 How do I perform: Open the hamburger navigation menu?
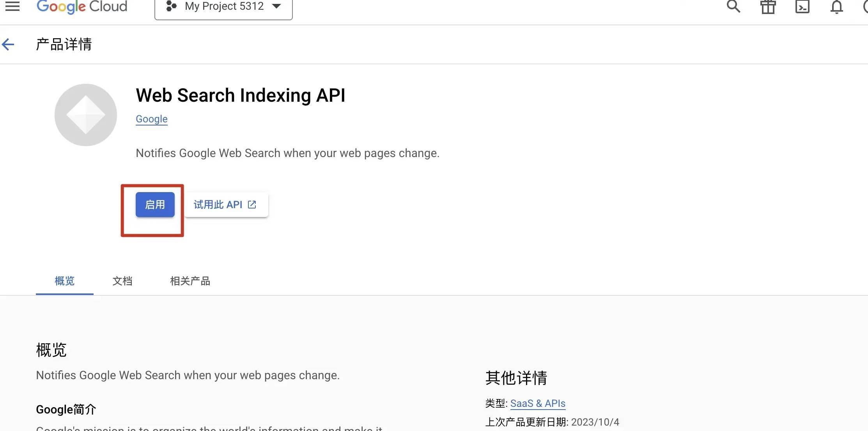(x=12, y=6)
